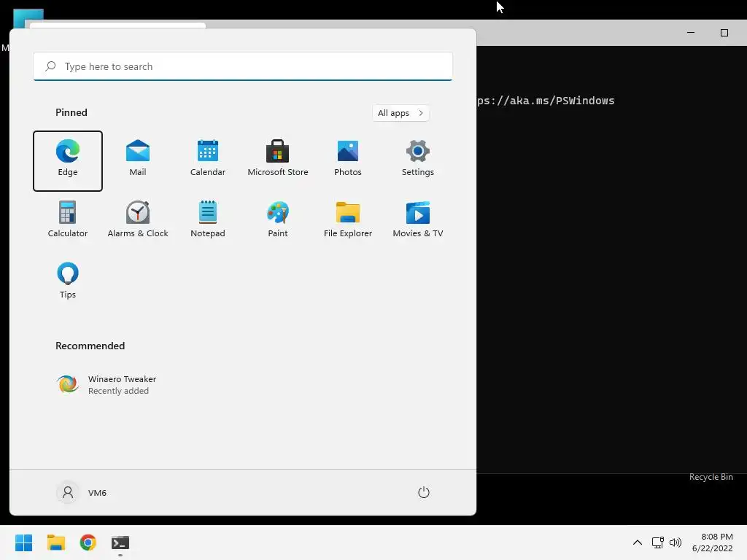747x560 pixels.
Task: Open the Calendar app
Action: coord(208,161)
